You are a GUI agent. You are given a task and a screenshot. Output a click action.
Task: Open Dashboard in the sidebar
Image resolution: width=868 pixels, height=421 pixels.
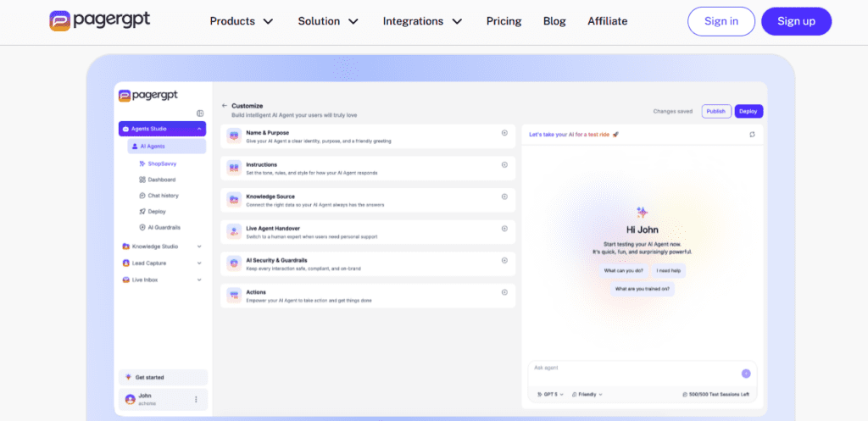(x=157, y=180)
